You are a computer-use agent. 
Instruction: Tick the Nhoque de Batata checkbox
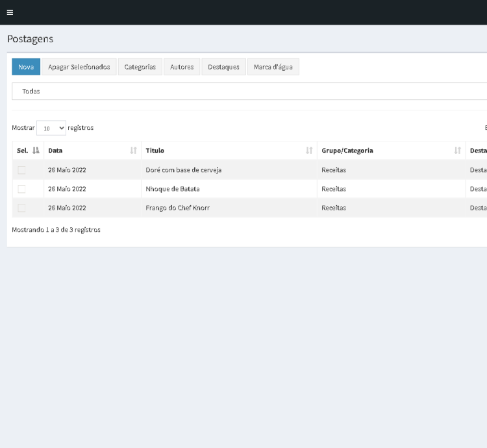[21, 189]
